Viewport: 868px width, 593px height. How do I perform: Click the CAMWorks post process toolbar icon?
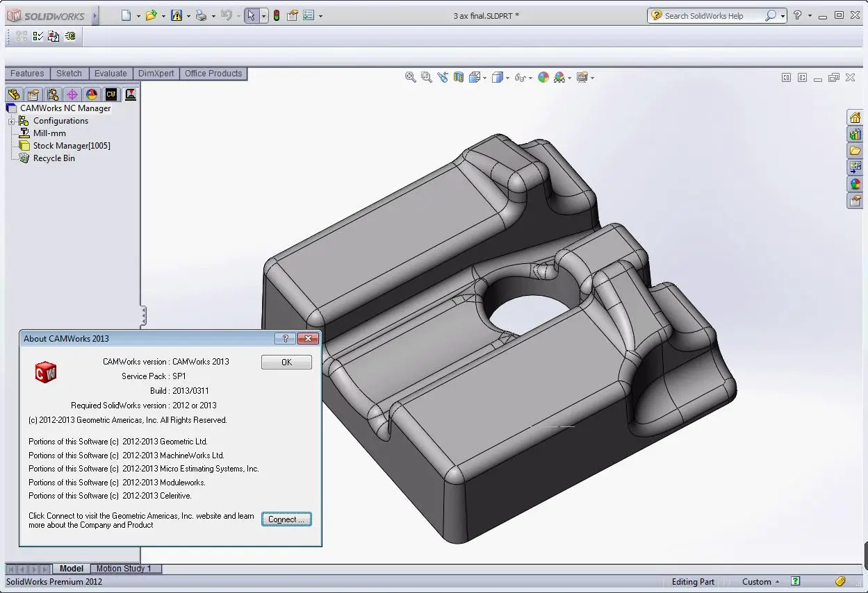70,36
